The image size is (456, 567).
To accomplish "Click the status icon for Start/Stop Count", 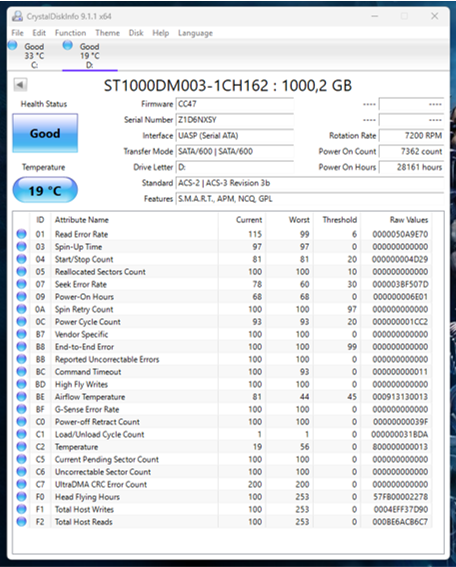I will point(22,259).
